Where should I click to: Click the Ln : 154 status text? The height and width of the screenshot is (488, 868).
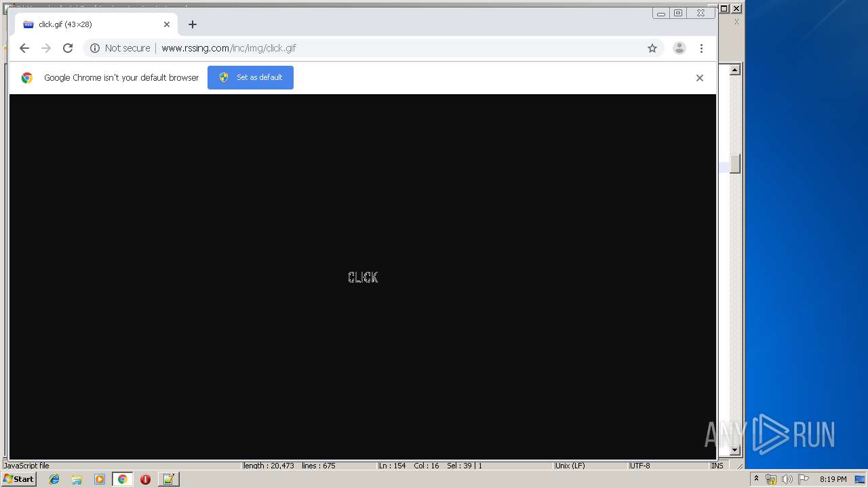pos(392,466)
